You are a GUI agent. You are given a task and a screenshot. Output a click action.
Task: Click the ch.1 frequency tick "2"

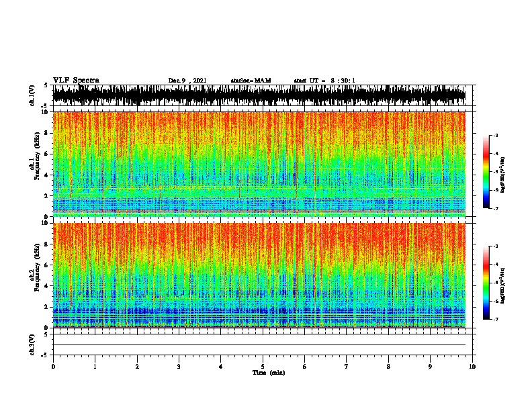(46, 195)
